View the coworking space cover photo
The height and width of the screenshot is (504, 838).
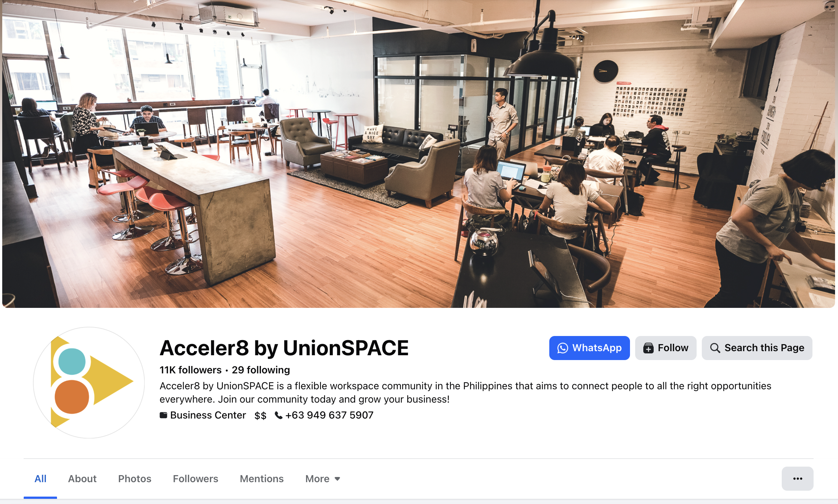(419, 154)
